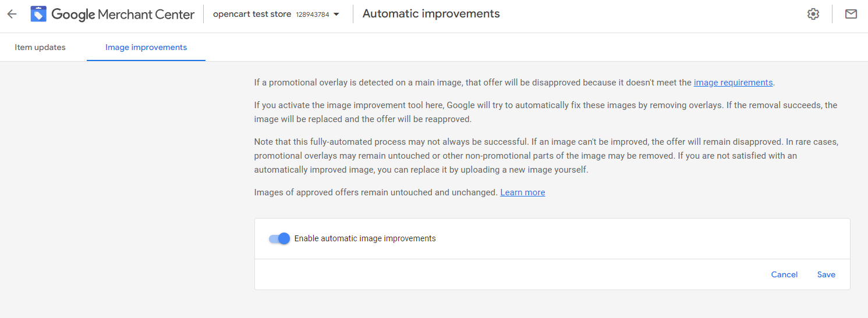Select the Image improvements tab
The height and width of the screenshot is (318, 868).
(x=146, y=47)
